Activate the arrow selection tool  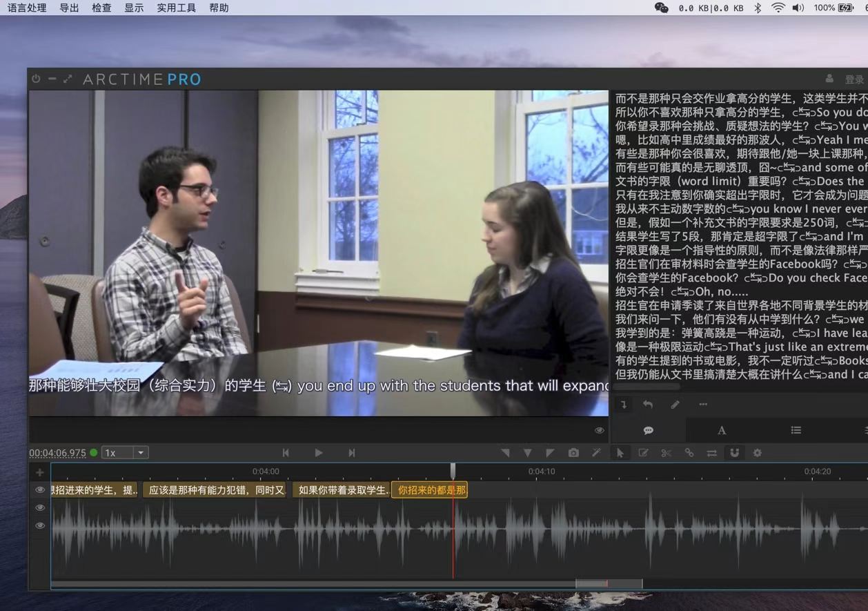(x=620, y=453)
